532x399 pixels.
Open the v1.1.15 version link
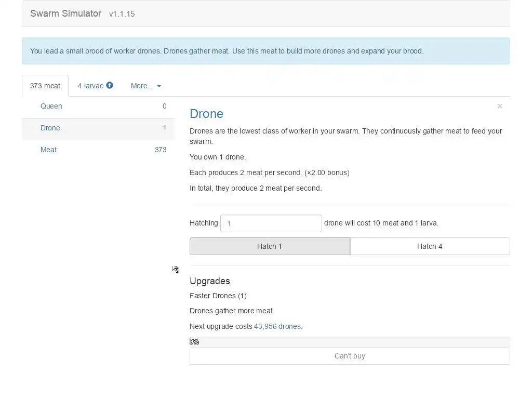point(122,14)
